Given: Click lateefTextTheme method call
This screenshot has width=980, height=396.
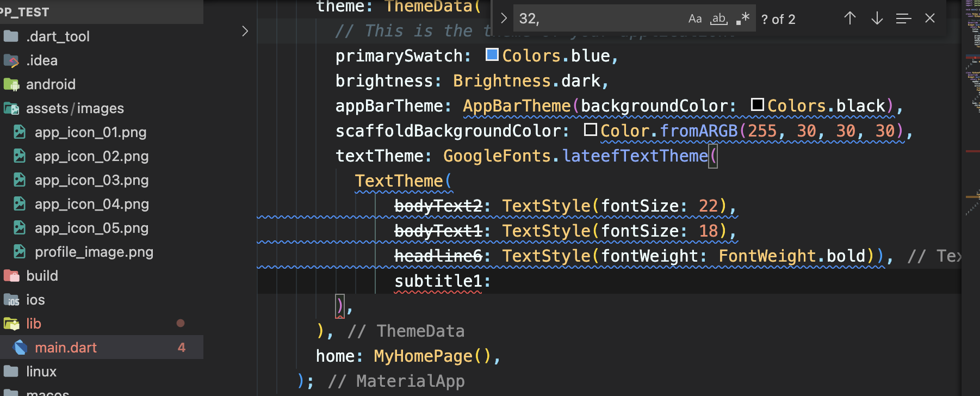Looking at the screenshot, I should [x=635, y=156].
